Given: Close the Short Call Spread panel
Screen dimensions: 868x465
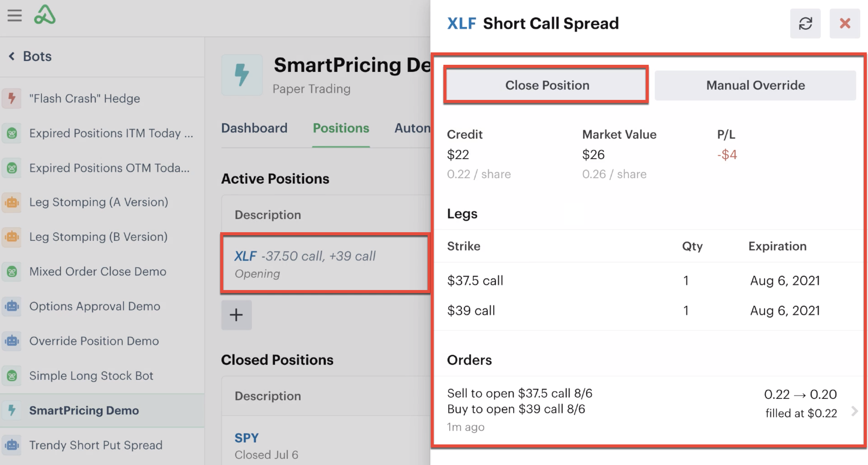Looking at the screenshot, I should (845, 24).
